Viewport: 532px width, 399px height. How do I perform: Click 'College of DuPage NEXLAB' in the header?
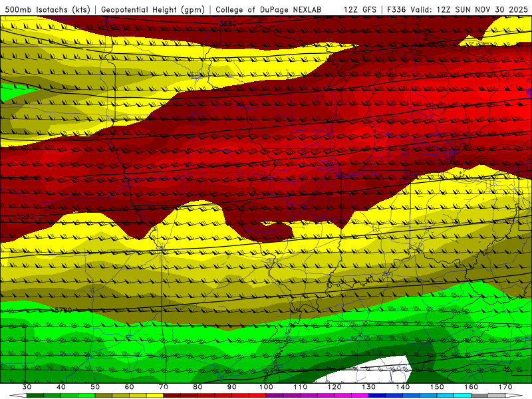click(x=268, y=9)
